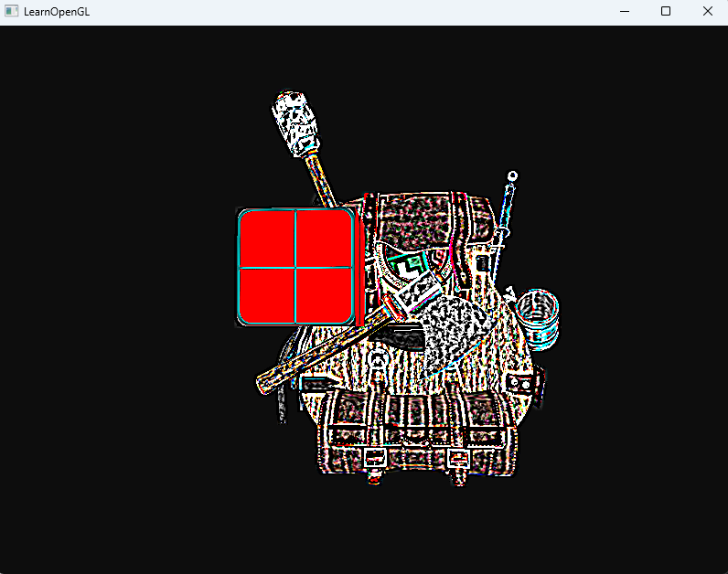Minimize the LearnOpenGL window
Viewport: 728px width, 574px height.
point(625,12)
